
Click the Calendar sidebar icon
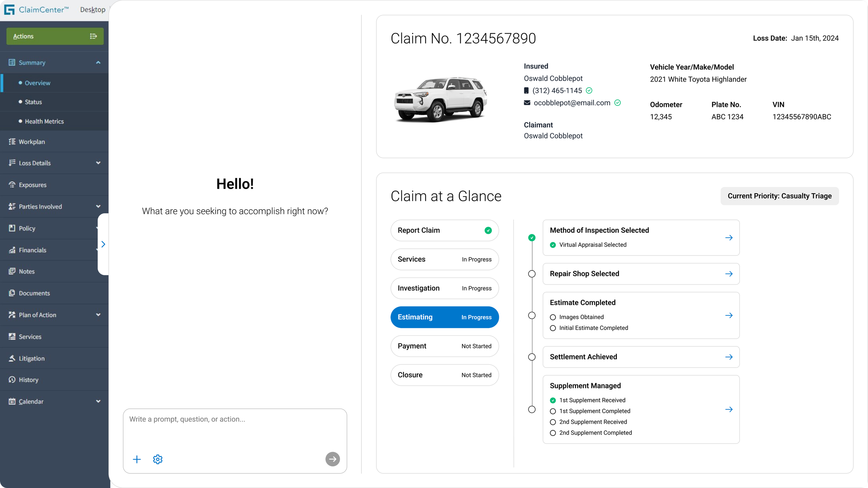tap(12, 401)
